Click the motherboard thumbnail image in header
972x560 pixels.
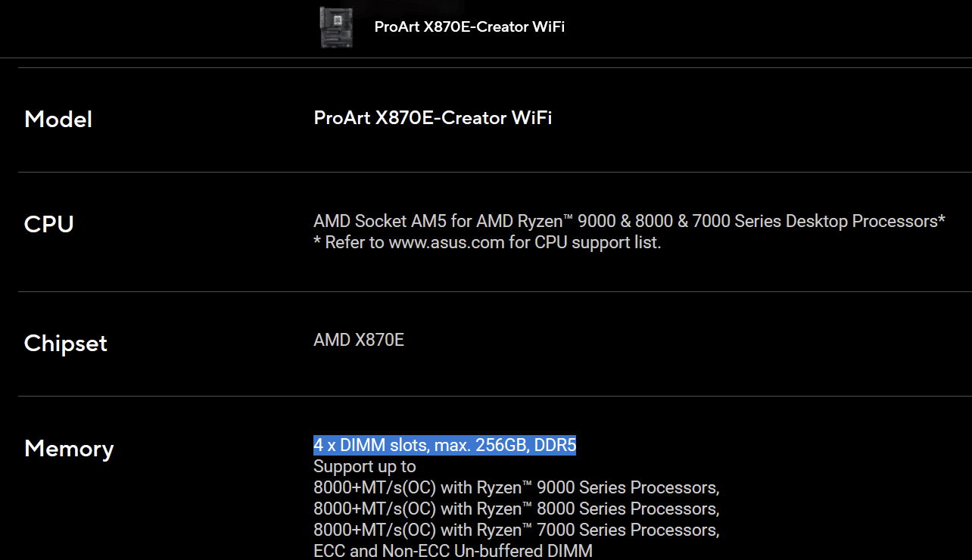(335, 26)
